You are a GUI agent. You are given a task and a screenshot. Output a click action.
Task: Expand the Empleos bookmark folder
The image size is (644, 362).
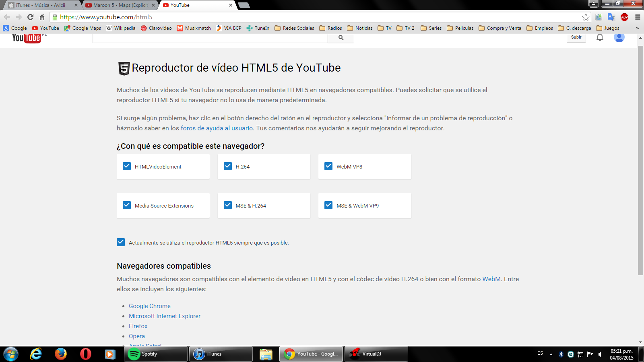(x=540, y=28)
